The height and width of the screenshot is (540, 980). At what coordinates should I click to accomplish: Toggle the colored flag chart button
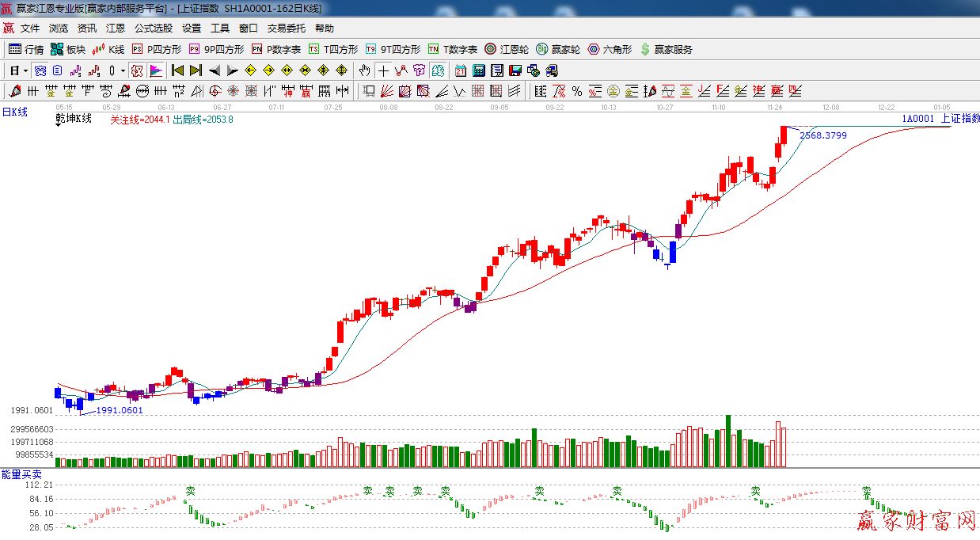[155, 70]
